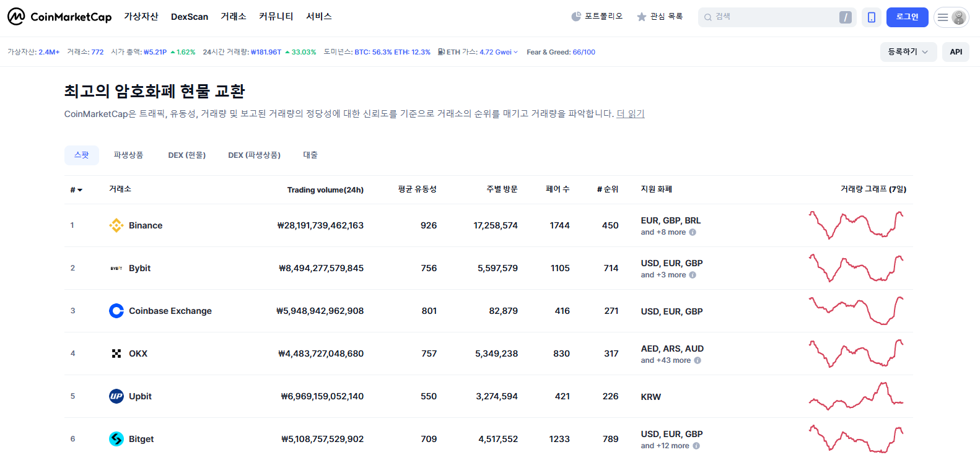Open the portfolio pie chart icon
Screen dimensions: 980x460
[x=576, y=17]
